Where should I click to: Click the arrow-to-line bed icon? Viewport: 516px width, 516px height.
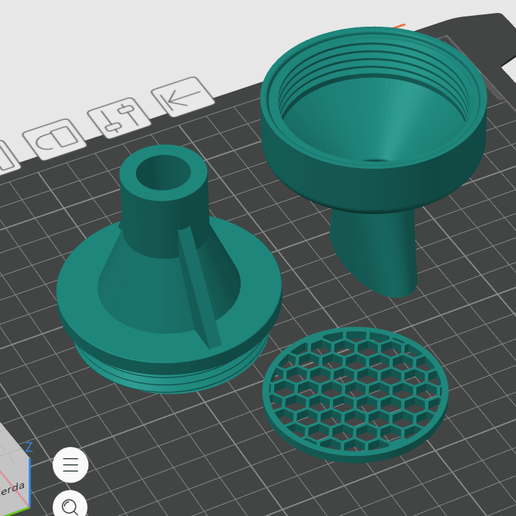coord(182,96)
